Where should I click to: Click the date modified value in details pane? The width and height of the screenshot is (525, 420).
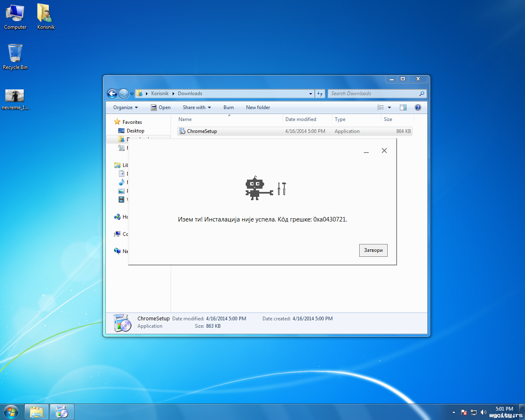pyautogui.click(x=226, y=319)
